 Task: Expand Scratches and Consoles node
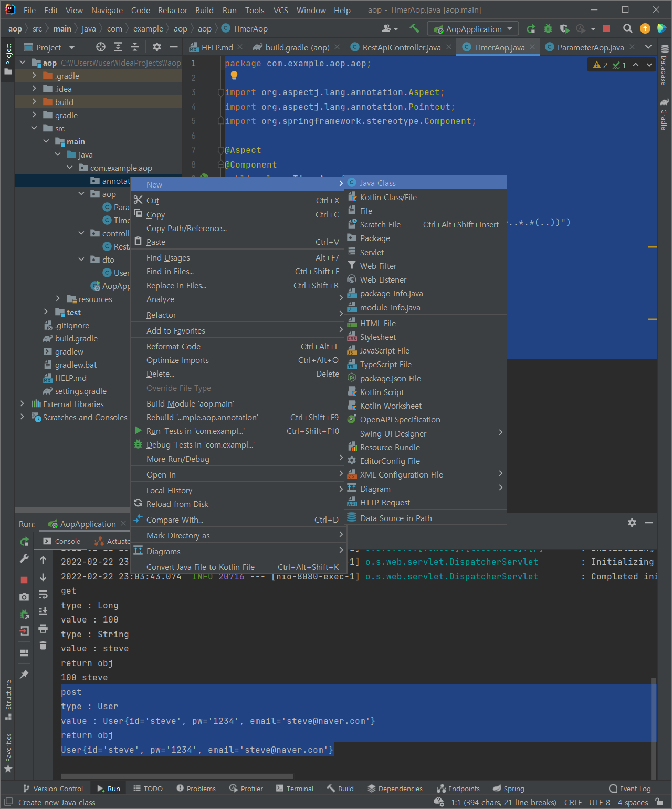(x=22, y=417)
